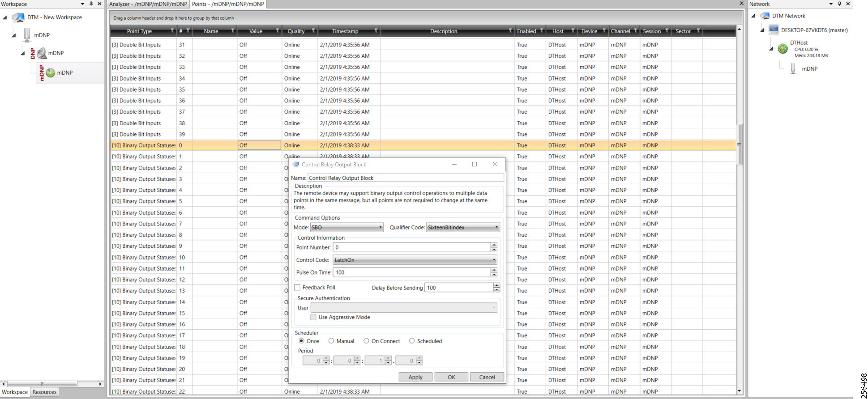Viewport: 868px width, 399px height.
Task: Open filter for Channel column
Action: coord(636,31)
